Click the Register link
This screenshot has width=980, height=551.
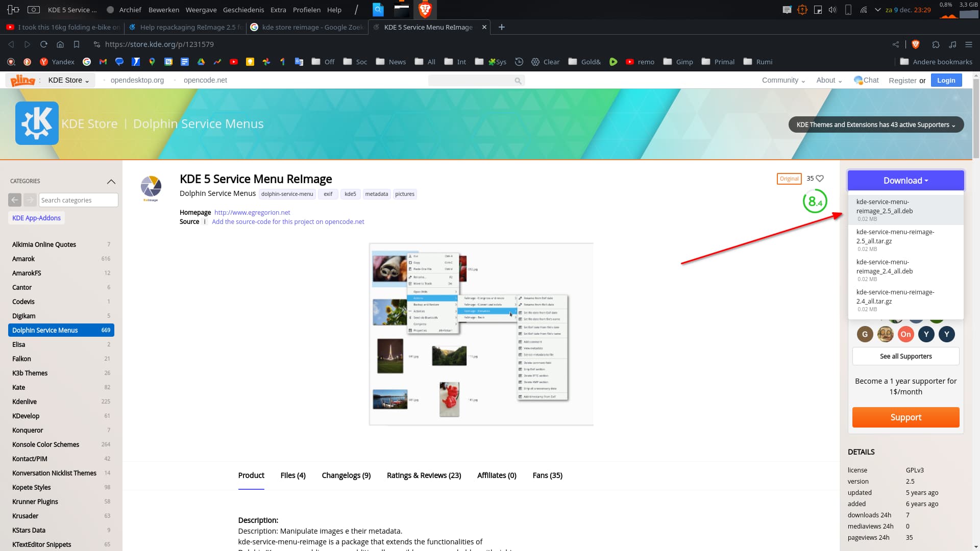point(902,81)
